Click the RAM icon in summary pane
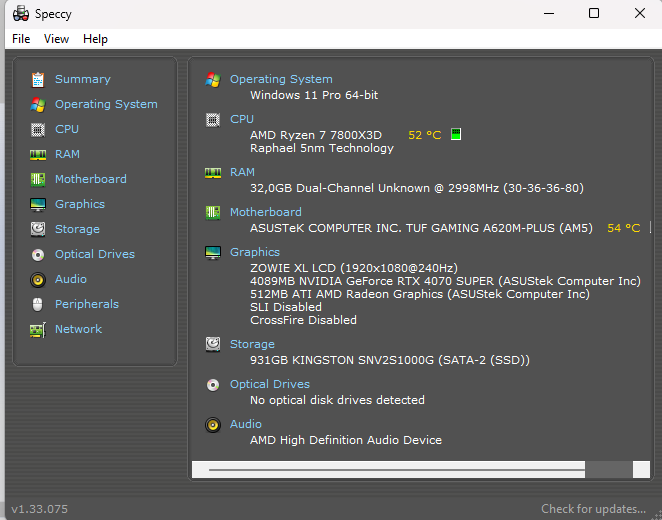The image size is (662, 520). pyautogui.click(x=213, y=173)
